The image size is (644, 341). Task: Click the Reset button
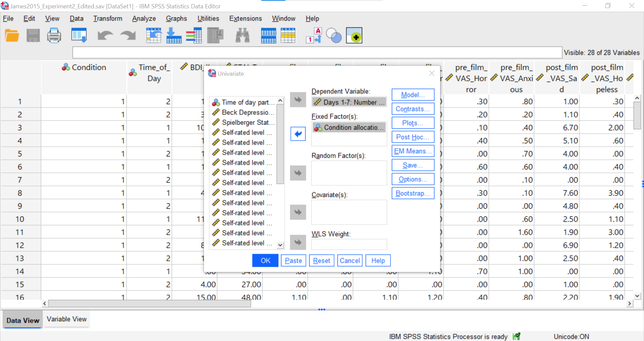pos(322,261)
